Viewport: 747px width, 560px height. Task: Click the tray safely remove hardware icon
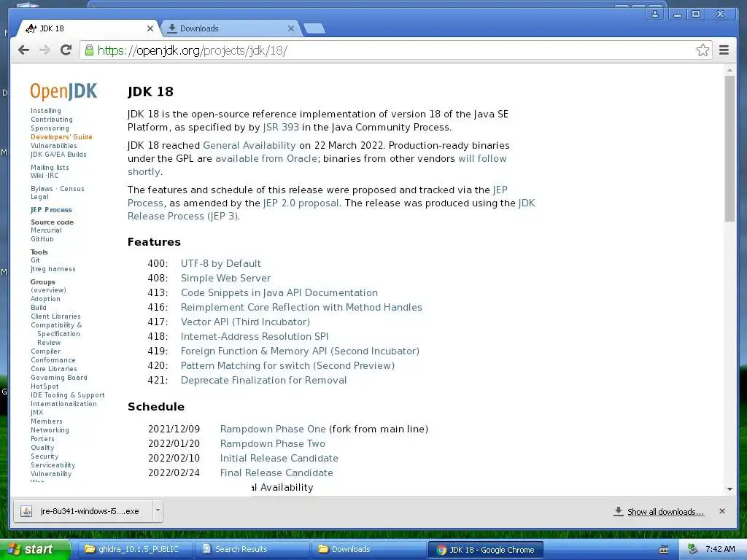pos(692,549)
